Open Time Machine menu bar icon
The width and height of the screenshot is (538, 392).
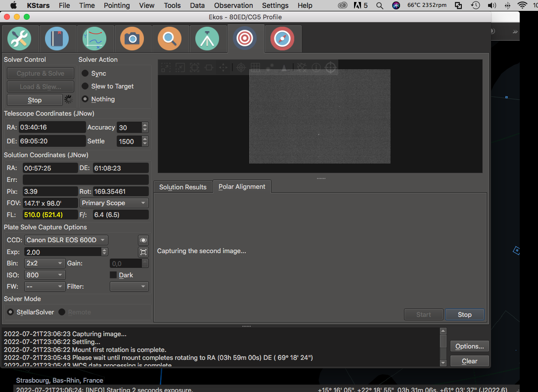(475, 5)
